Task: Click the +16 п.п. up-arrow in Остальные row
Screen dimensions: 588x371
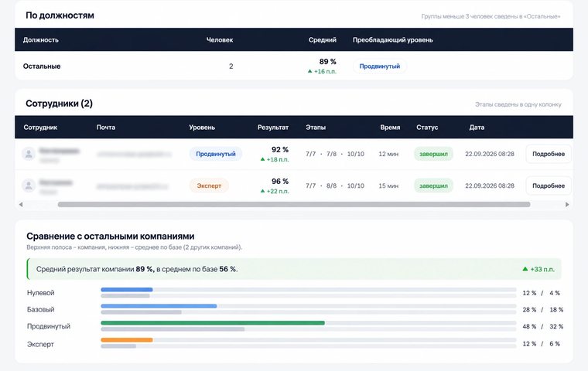Action: (x=309, y=71)
